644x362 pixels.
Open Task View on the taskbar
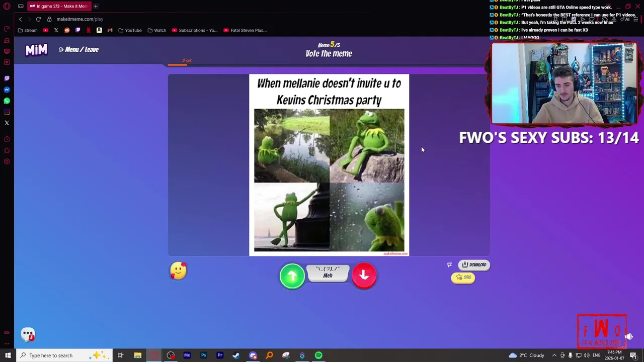(121, 355)
